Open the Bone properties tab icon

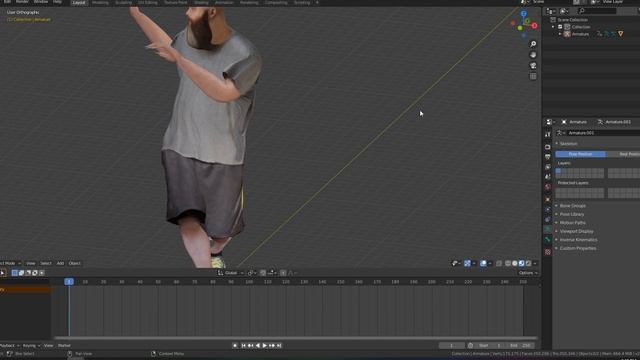(x=548, y=240)
